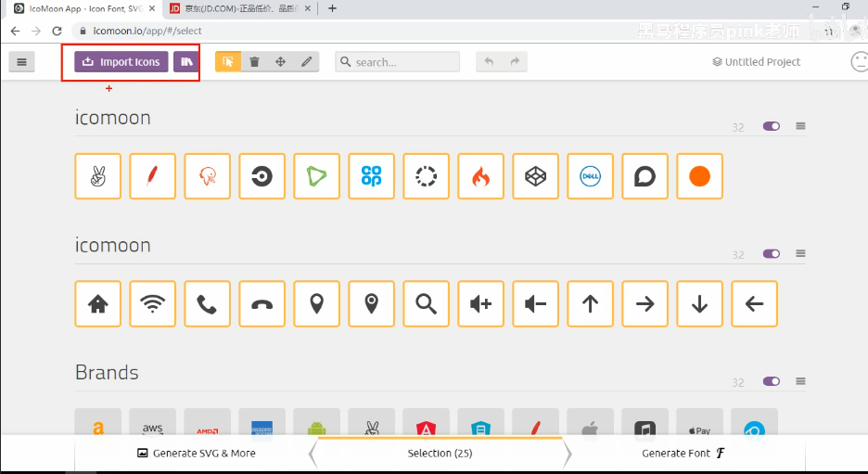Activate the Edit pencil tool
The height and width of the screenshot is (474, 868).
click(x=307, y=61)
